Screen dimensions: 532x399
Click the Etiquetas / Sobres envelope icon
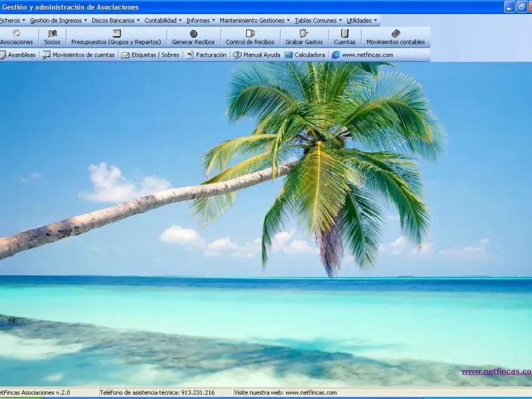(x=126, y=55)
